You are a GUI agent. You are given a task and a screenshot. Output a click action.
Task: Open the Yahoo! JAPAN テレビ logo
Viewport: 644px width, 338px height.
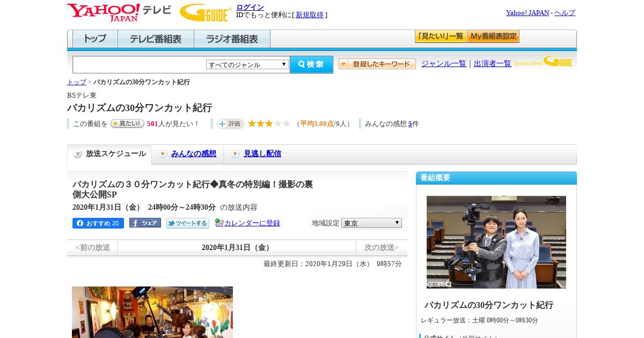(x=119, y=12)
